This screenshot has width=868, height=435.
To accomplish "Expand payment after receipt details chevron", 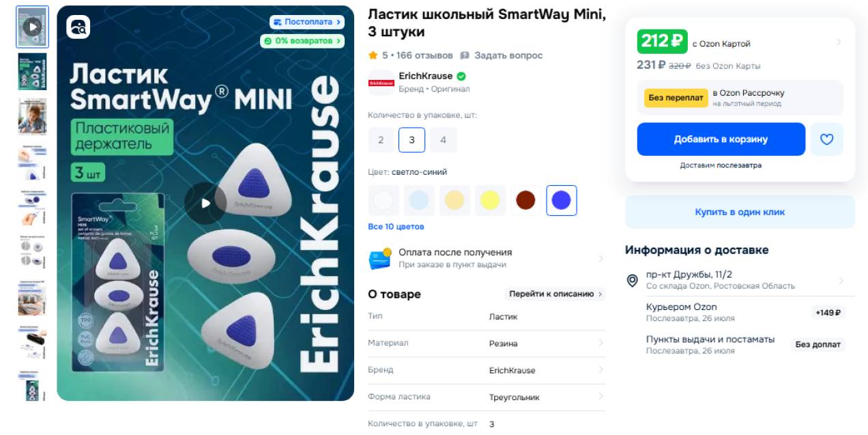I will coord(601,259).
